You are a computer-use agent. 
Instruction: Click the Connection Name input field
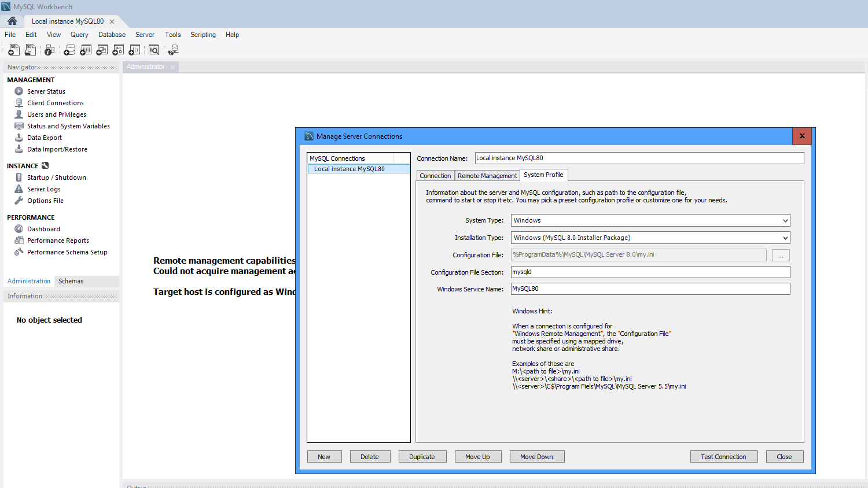[x=639, y=158]
